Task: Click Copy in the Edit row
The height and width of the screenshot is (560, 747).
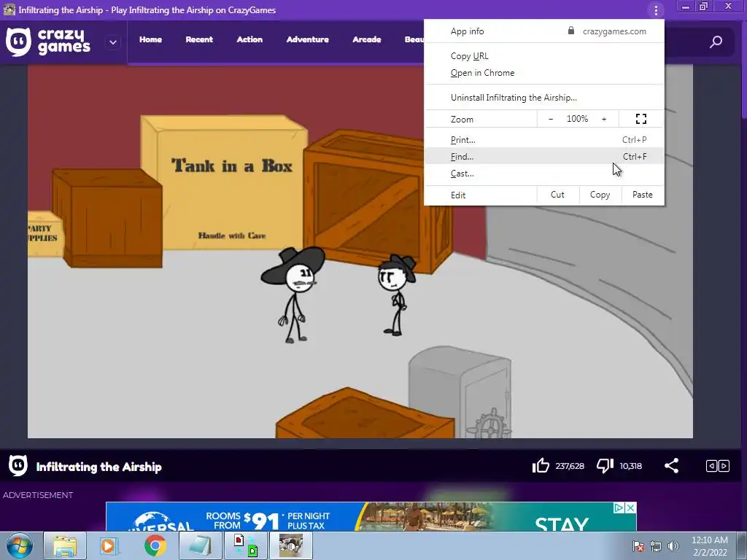Action: click(600, 195)
